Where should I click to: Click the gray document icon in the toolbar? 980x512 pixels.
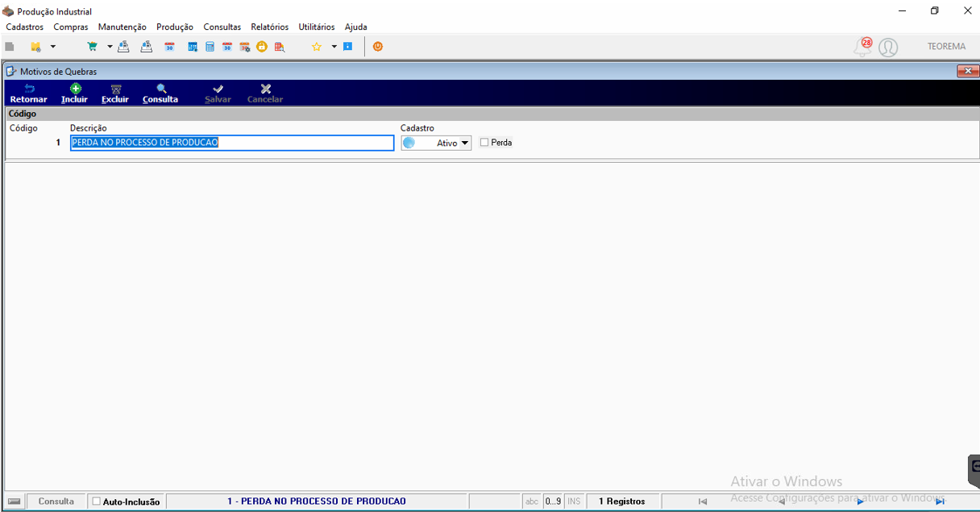point(10,47)
